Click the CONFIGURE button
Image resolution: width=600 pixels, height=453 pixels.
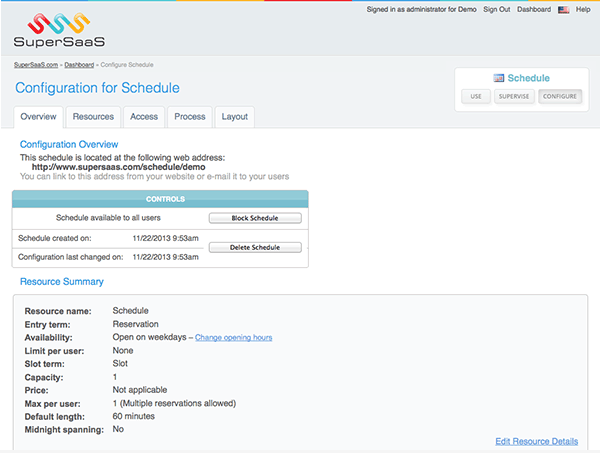coord(560,97)
